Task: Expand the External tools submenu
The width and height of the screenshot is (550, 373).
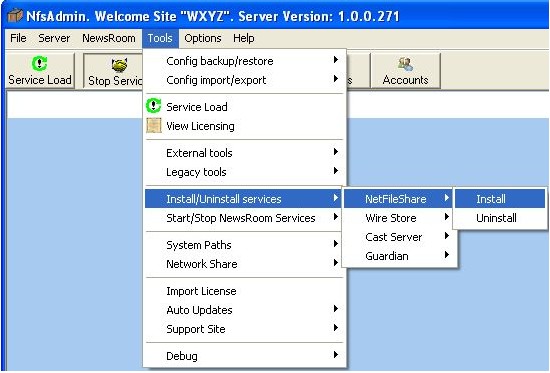Action: [243, 153]
